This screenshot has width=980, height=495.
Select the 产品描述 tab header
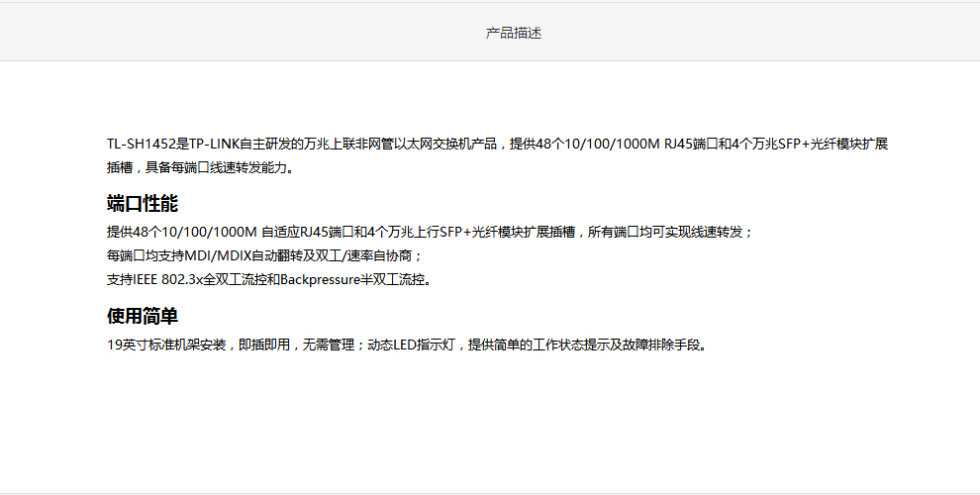(x=513, y=33)
